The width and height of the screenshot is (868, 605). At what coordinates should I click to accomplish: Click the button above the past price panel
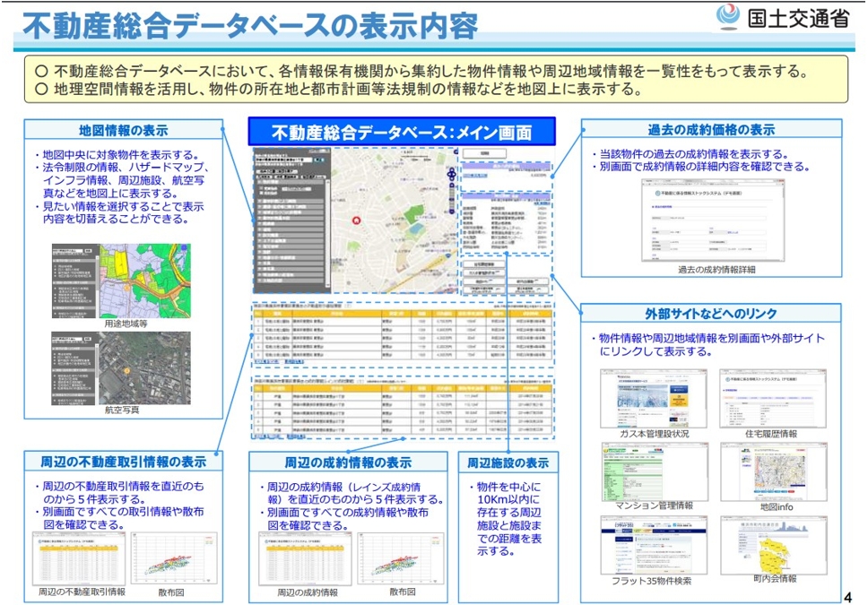coord(484,153)
